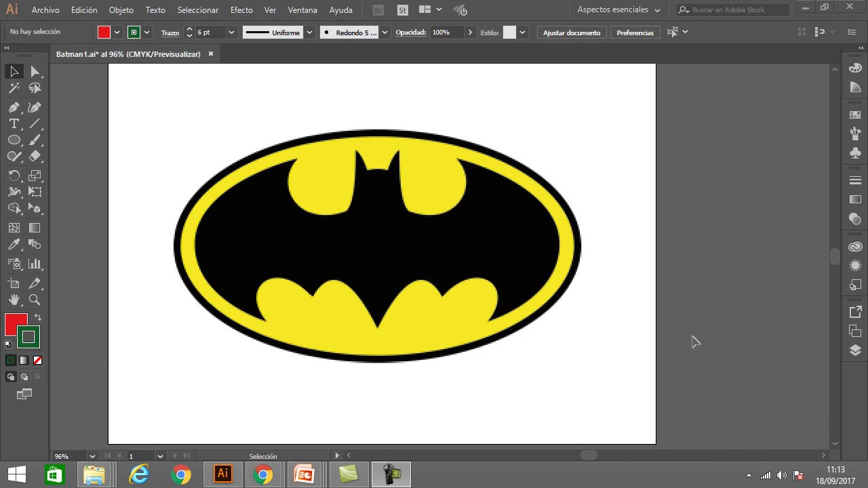This screenshot has height=488, width=868.
Task: Activate the Eyedropper tool
Action: click(14, 245)
